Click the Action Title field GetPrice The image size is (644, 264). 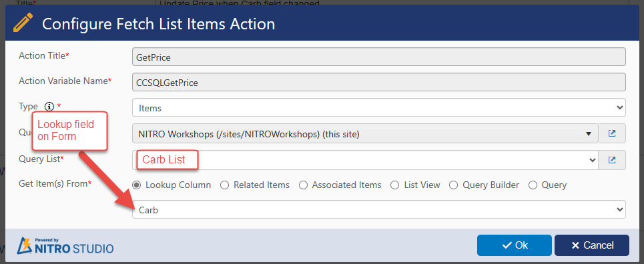(x=378, y=57)
